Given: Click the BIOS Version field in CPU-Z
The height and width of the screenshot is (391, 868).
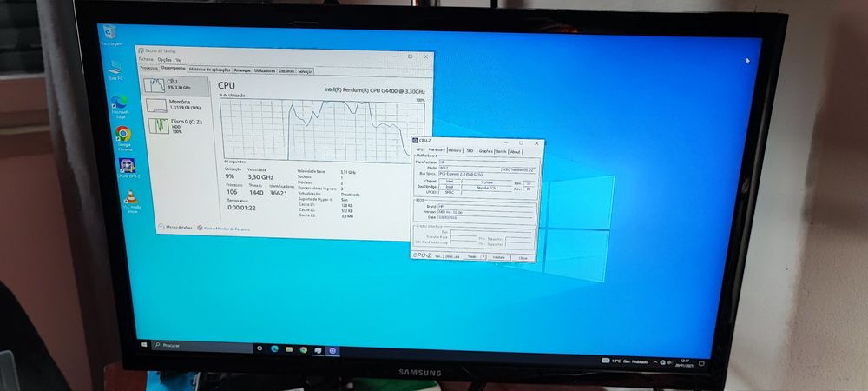Looking at the screenshot, I should click(487, 211).
